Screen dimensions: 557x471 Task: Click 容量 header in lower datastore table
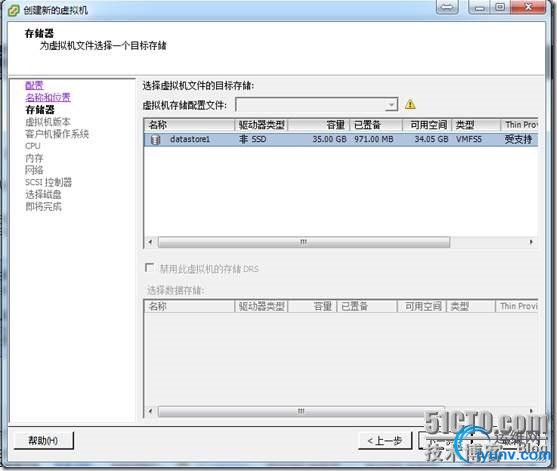[312, 306]
